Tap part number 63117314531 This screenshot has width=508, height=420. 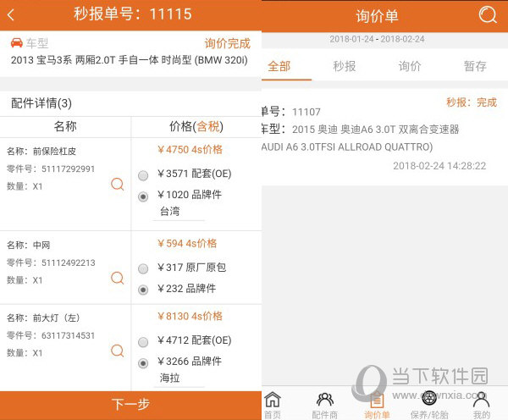(x=68, y=335)
